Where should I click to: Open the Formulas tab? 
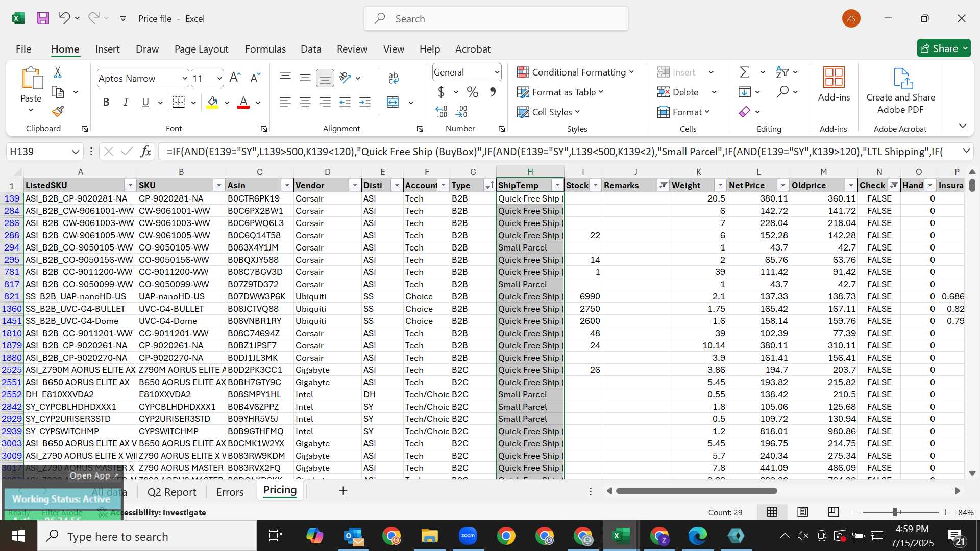(x=265, y=49)
